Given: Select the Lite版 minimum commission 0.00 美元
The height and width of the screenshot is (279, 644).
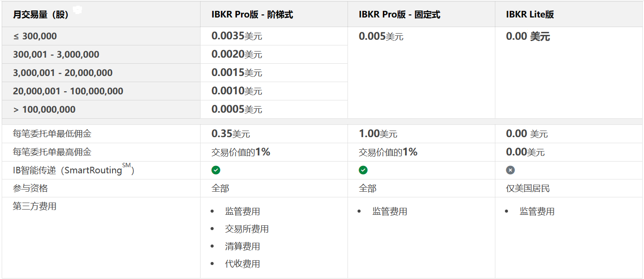Looking at the screenshot, I should (x=527, y=134).
